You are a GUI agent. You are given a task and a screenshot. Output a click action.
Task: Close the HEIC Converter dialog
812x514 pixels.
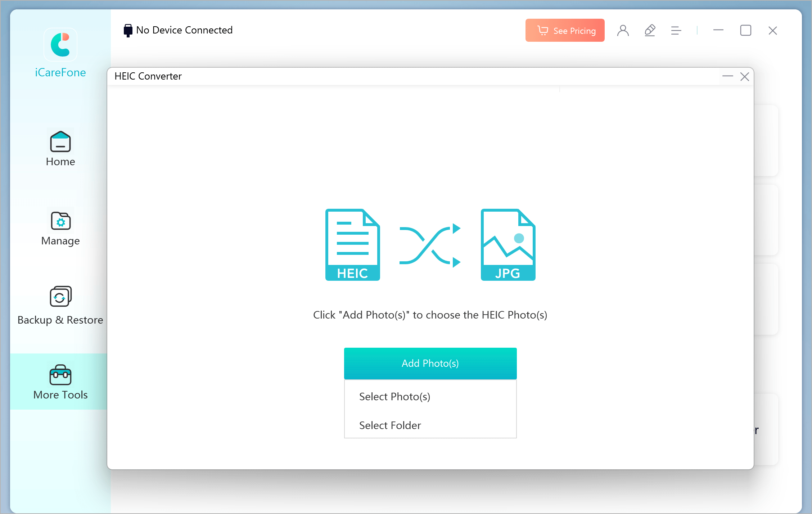745,76
